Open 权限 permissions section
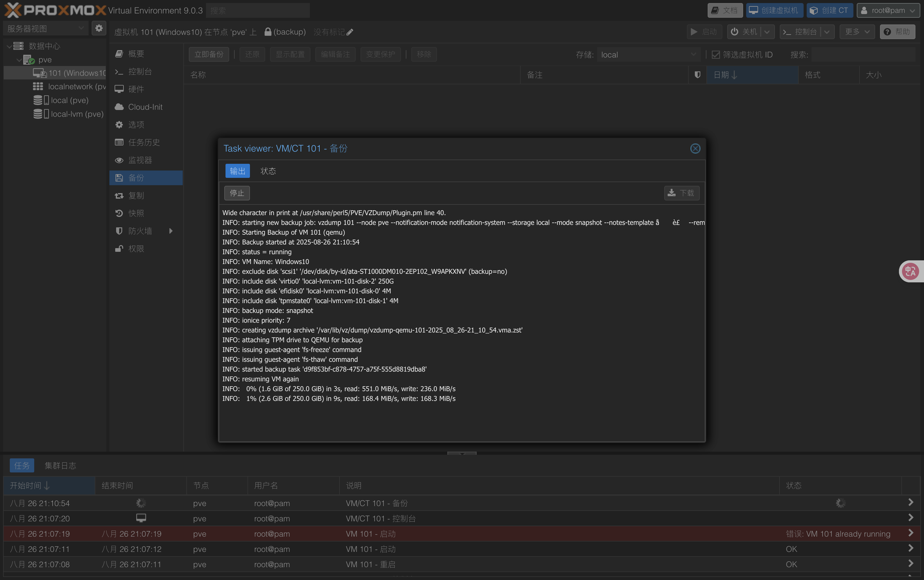Image resolution: width=924 pixels, height=580 pixels. [146, 248]
